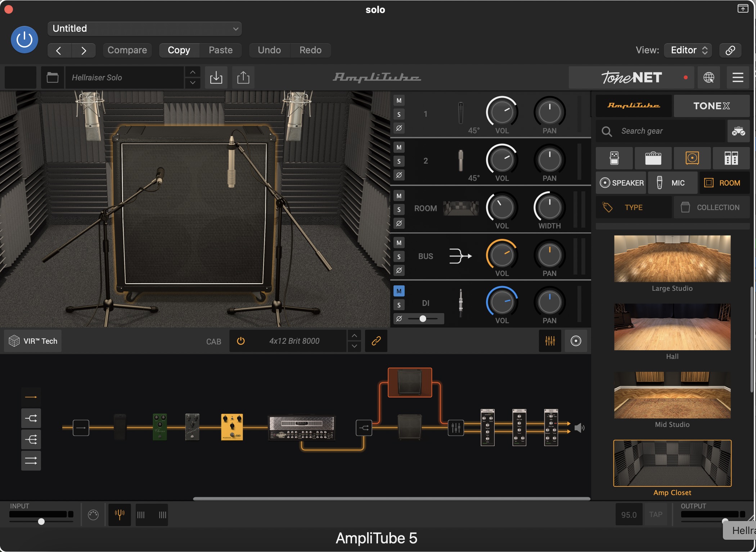The width and height of the screenshot is (756, 552).
Task: Click the Undo button
Action: (x=269, y=50)
